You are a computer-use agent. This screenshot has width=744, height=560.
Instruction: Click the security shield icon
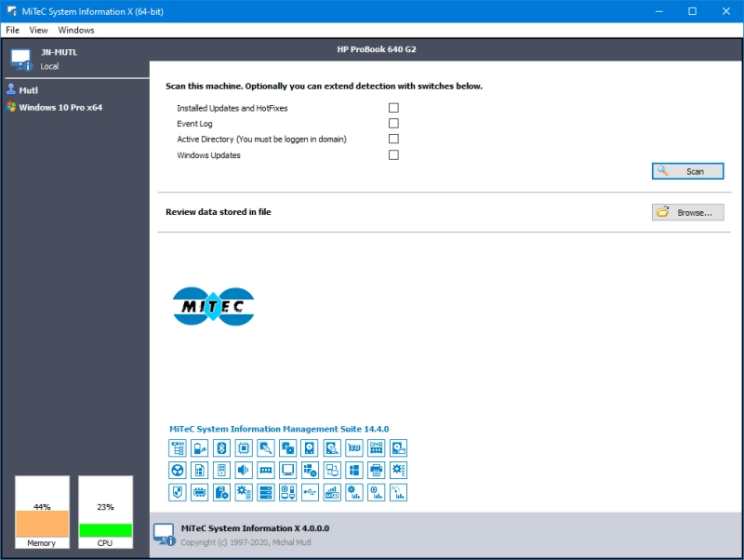click(178, 493)
